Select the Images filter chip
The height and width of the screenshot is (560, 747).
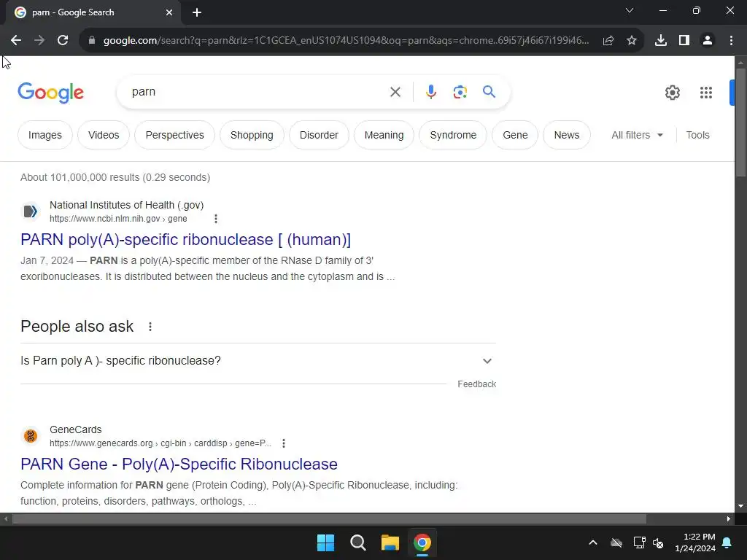pyautogui.click(x=44, y=135)
